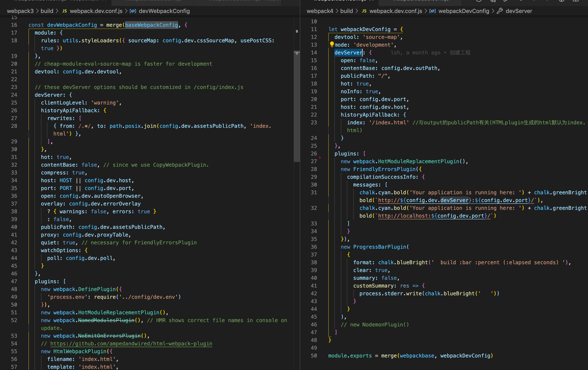Open the webpack3 breadcrumb folder dropdown
The width and height of the screenshot is (588, 370).
(x=20, y=11)
